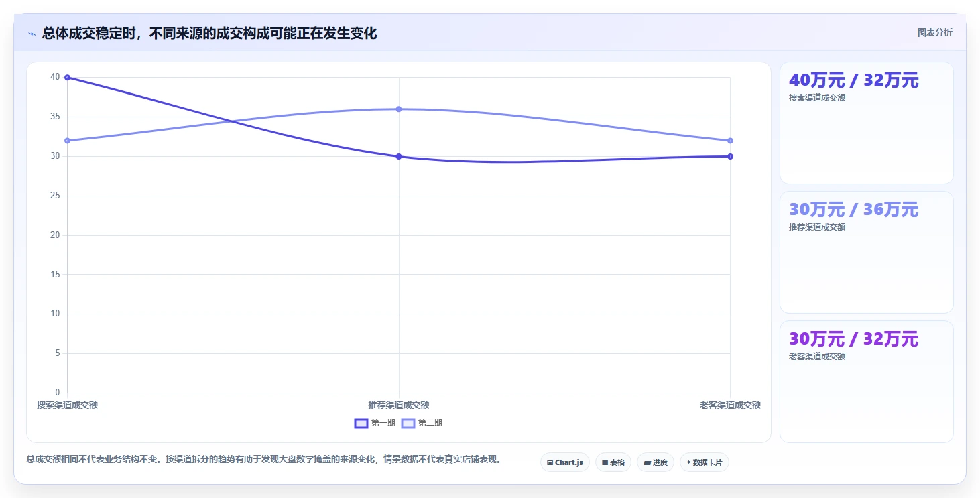The image size is (980, 498).
Task: Toggle the 第二期 legend item
Action: pos(422,423)
